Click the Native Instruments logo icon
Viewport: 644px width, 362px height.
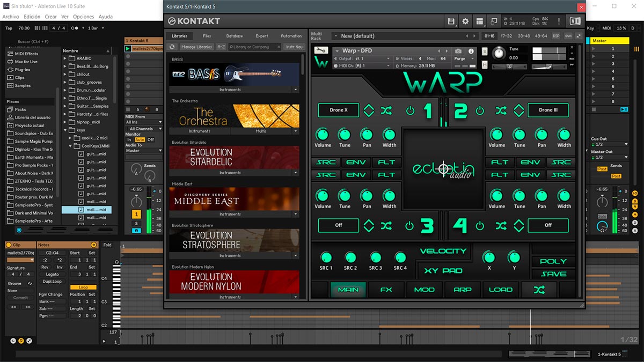[x=575, y=21]
